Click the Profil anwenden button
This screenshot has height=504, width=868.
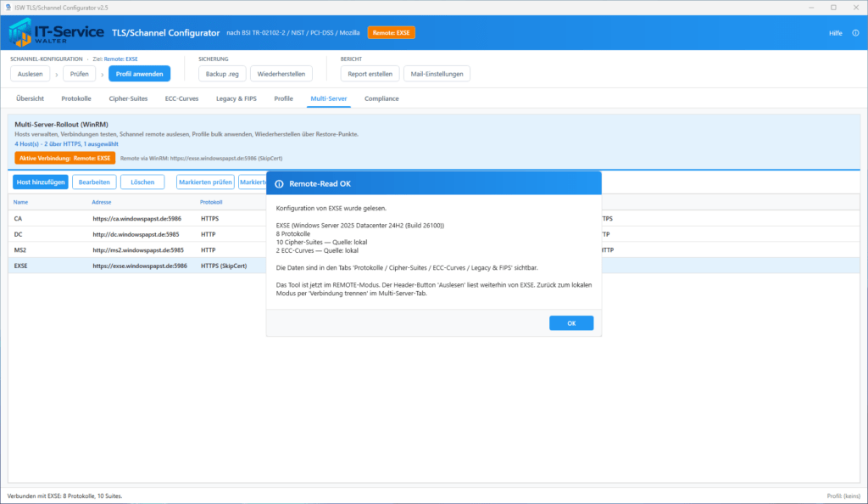(140, 74)
